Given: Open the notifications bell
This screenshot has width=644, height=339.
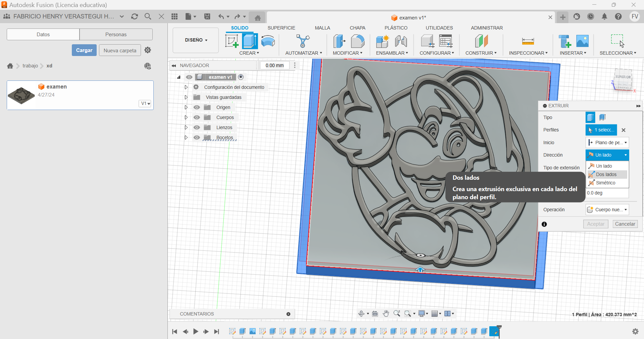Looking at the screenshot, I should 604,16.
